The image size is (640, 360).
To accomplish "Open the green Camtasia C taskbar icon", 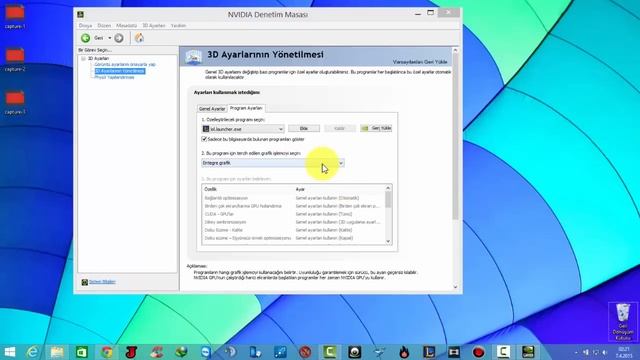I will point(330,352).
